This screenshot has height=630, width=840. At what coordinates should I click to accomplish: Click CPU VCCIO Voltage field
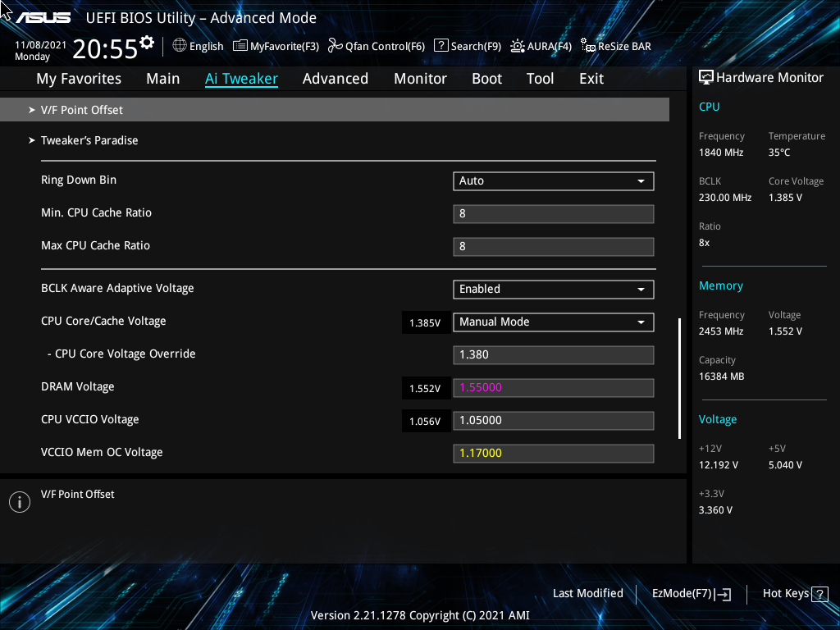(554, 420)
